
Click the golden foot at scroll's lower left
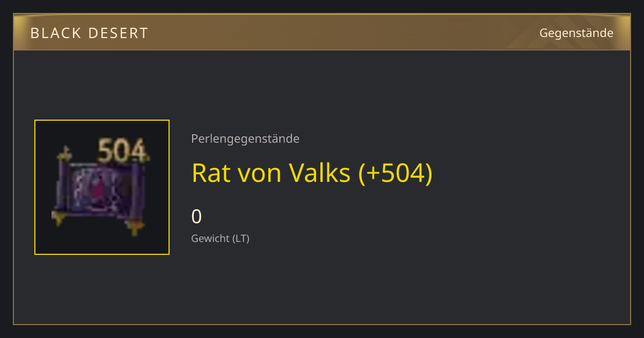(58, 217)
